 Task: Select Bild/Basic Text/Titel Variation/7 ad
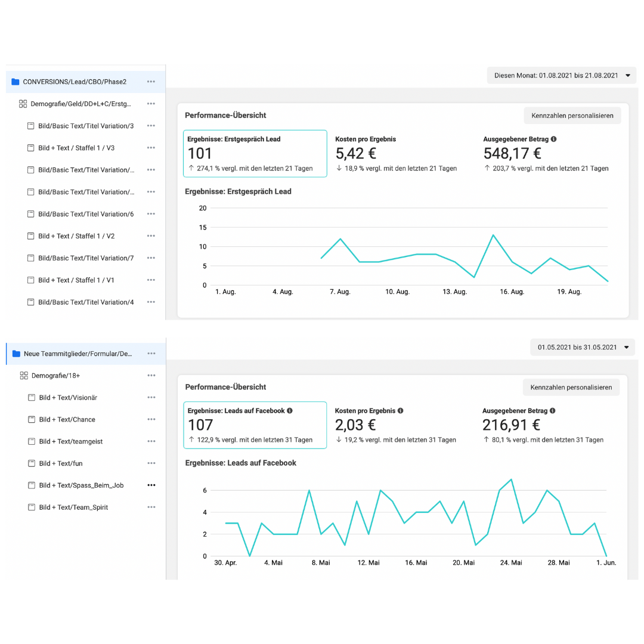point(86,258)
